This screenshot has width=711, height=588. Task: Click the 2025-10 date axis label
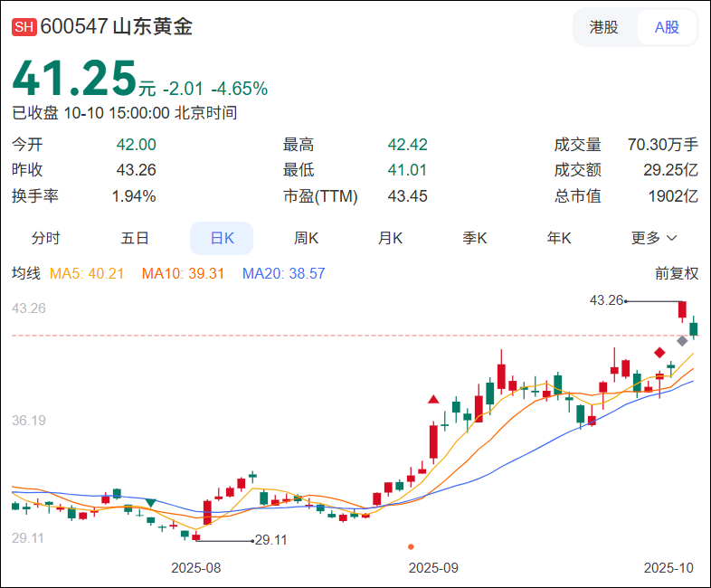coord(668,567)
